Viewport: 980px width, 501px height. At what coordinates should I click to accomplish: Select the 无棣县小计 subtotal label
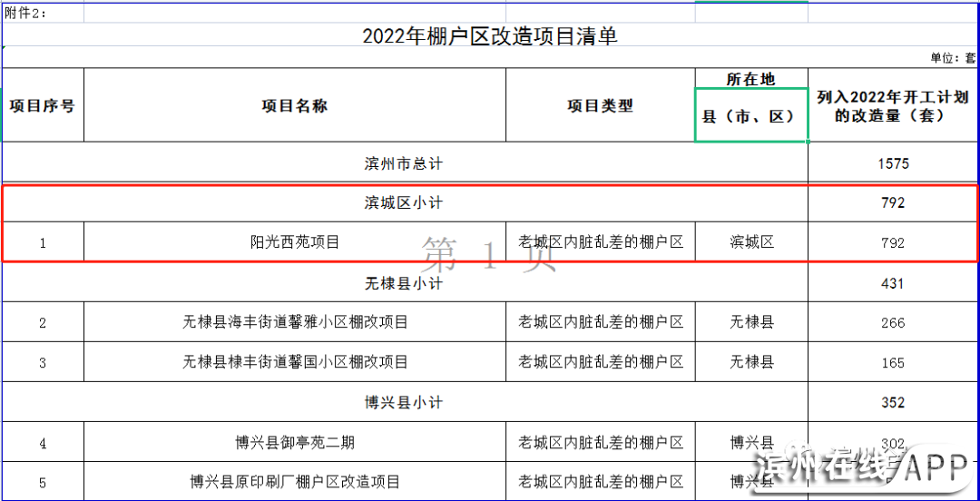coord(404,283)
